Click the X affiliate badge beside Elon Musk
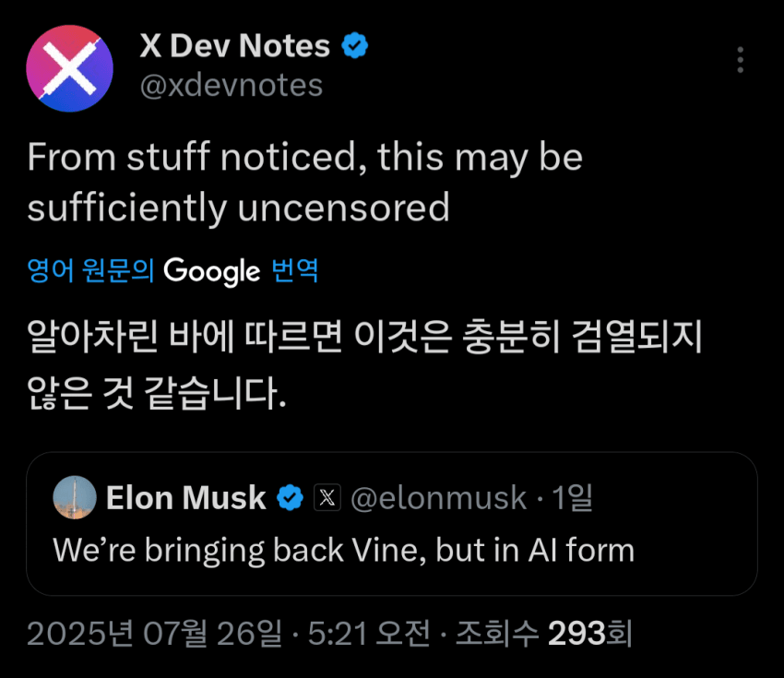Screen dimensions: 784x678 [x=327, y=497]
